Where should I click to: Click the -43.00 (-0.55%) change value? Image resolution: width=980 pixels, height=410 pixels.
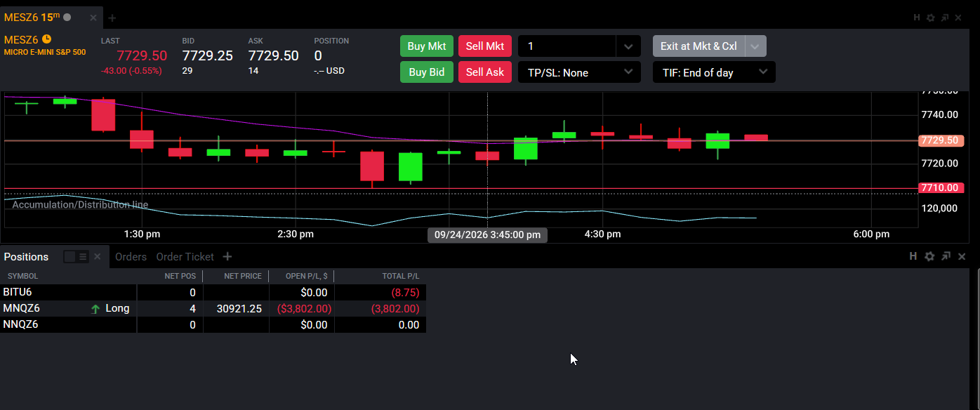(x=131, y=71)
